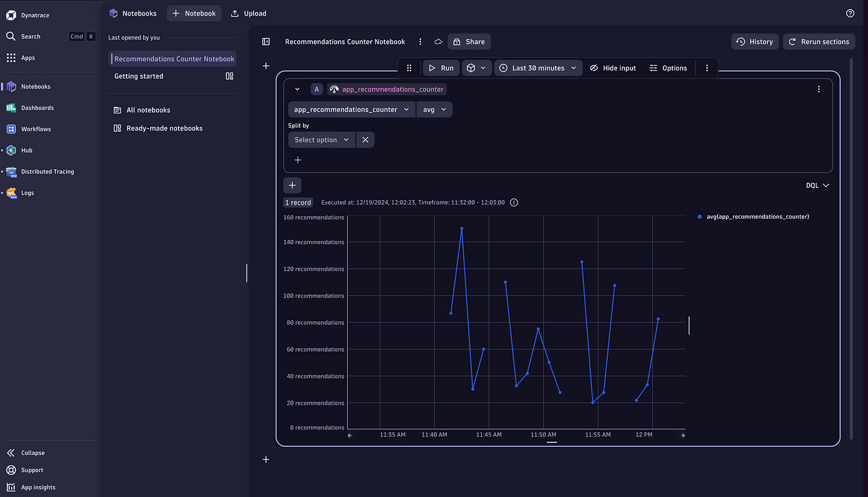Expand the DQL dropdown
868x497 pixels.
click(x=817, y=185)
